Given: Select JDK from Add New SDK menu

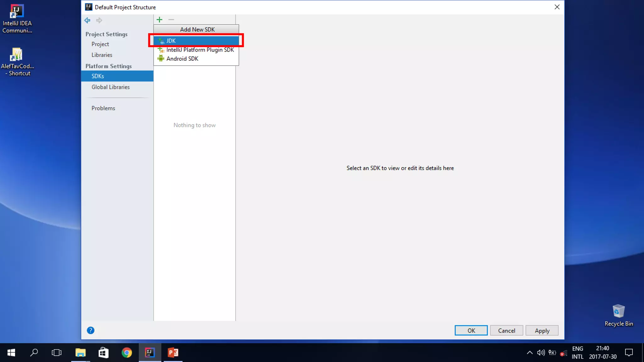Looking at the screenshot, I should tap(196, 41).
